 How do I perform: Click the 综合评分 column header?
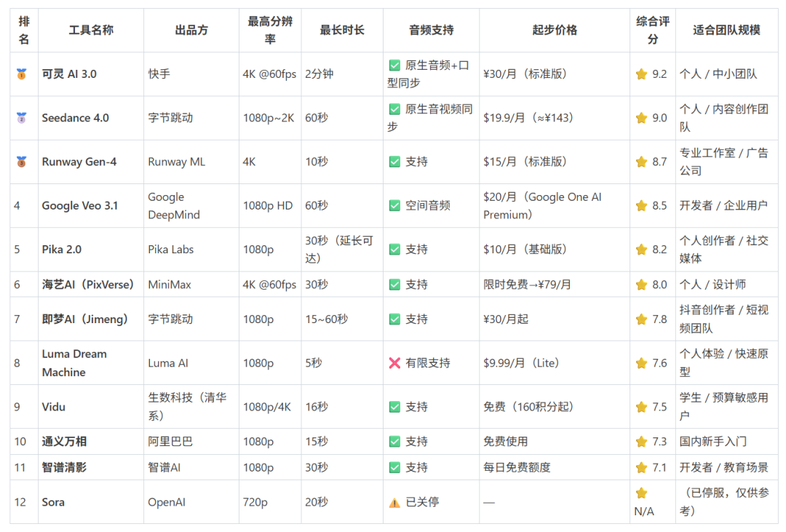[x=652, y=30]
